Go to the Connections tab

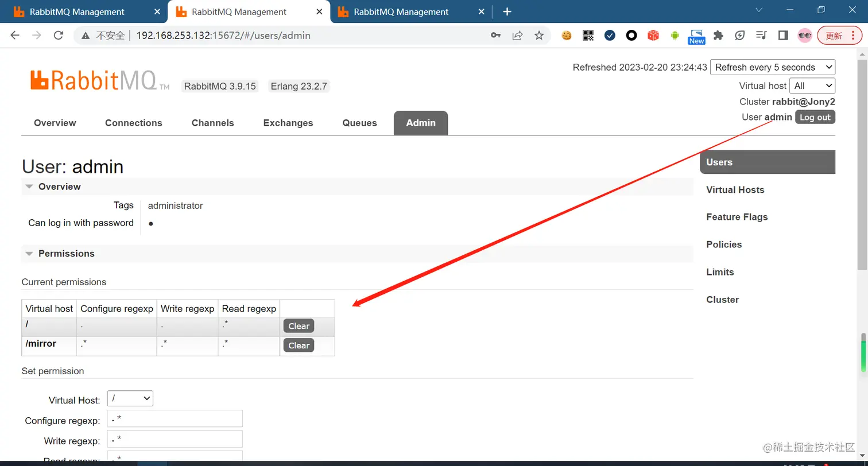tap(134, 123)
